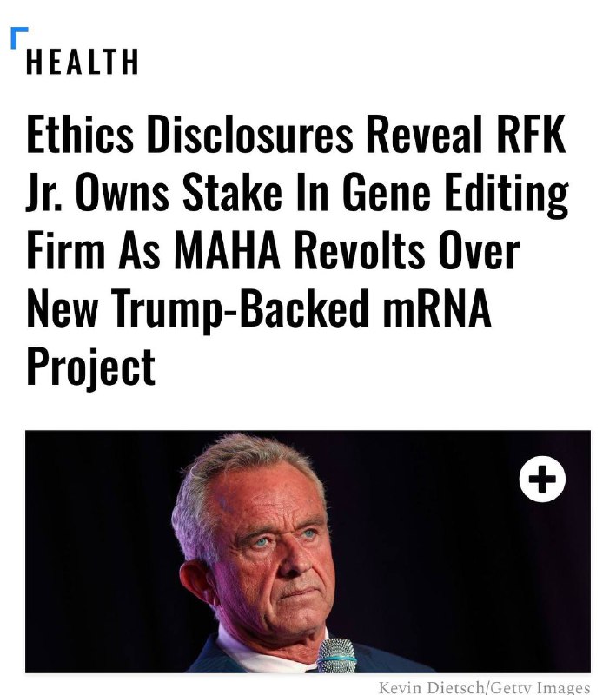Click 'Gene Editing' in the headline
This screenshot has width=616, height=695.
coord(455,195)
